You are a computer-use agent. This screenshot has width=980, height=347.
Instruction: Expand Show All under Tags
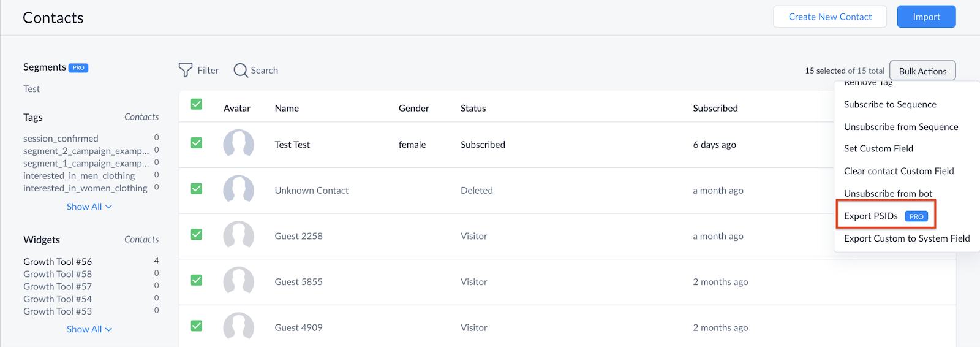[x=89, y=207]
